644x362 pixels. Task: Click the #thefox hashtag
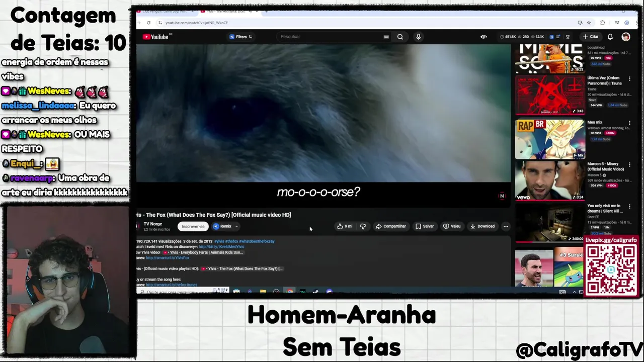(231, 241)
